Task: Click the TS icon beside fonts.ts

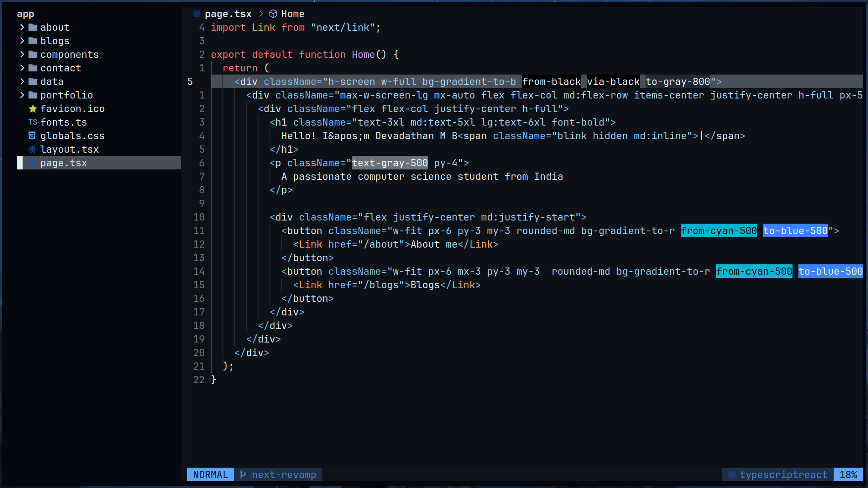Action: click(33, 122)
